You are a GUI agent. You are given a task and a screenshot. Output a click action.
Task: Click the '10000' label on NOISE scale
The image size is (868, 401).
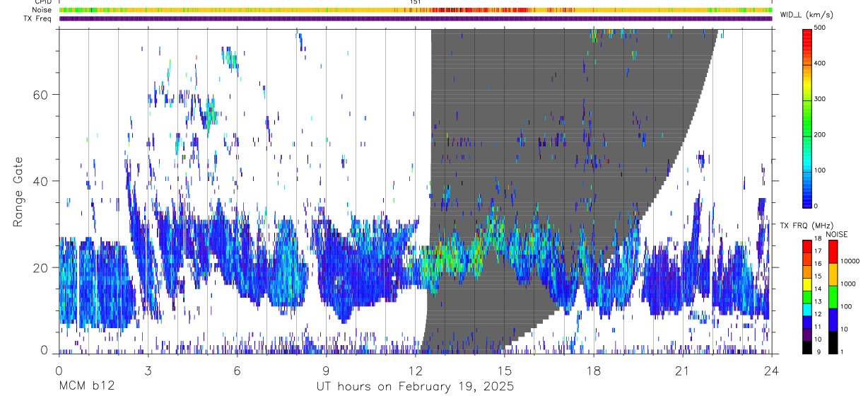point(850,261)
